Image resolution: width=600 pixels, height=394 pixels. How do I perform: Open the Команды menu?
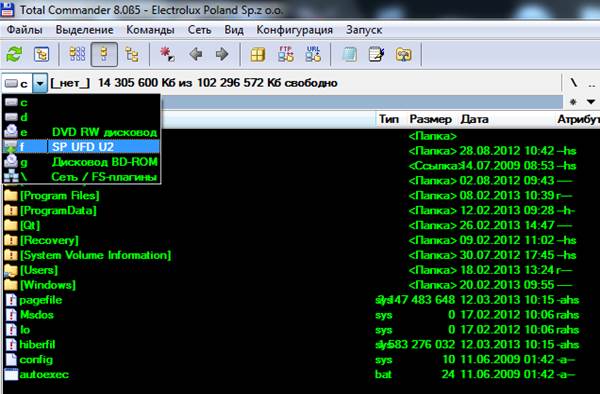[x=150, y=30]
